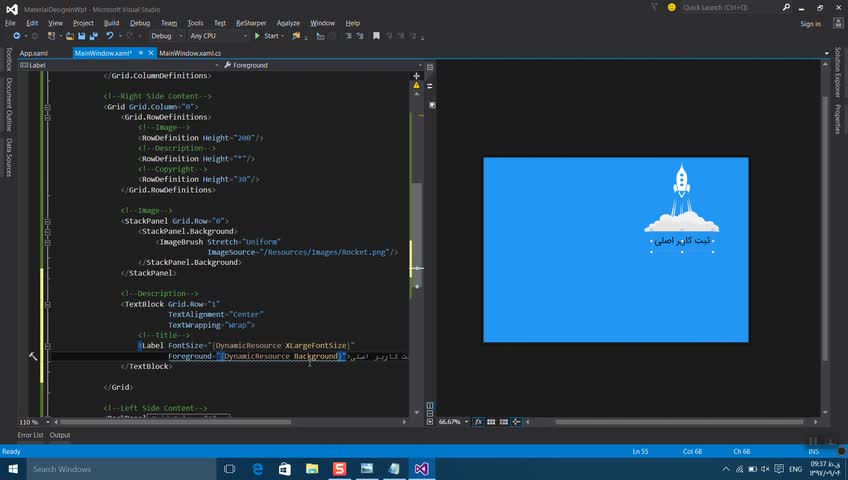The image size is (848, 480).
Task: Collapse the TextBlock Grid.Row element
Action: coord(48,304)
